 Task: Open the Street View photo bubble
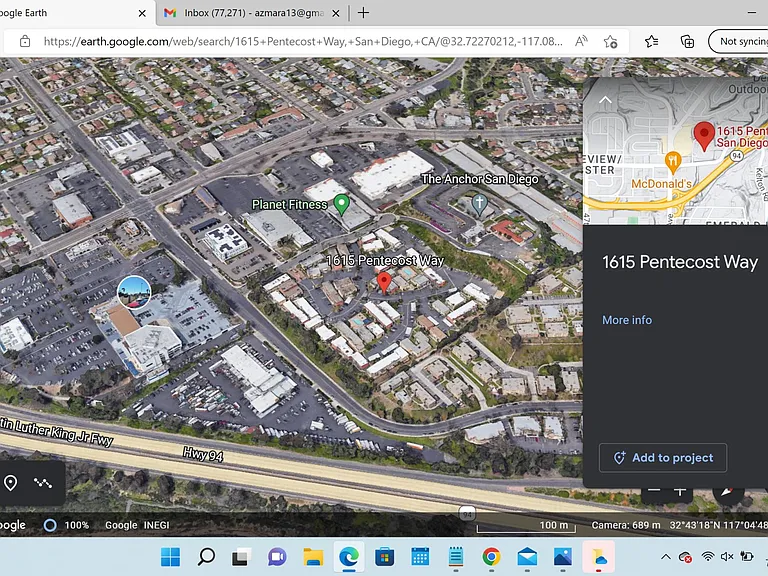[x=134, y=292]
